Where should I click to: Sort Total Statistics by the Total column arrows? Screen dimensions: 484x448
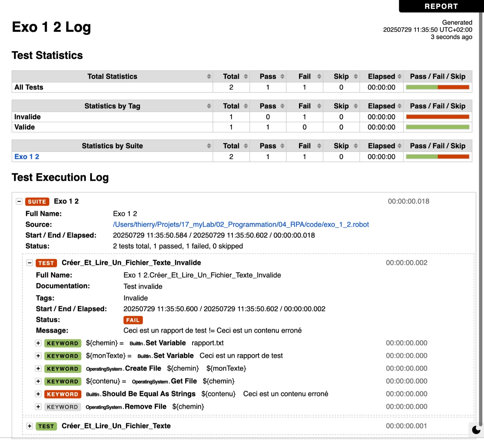point(246,76)
